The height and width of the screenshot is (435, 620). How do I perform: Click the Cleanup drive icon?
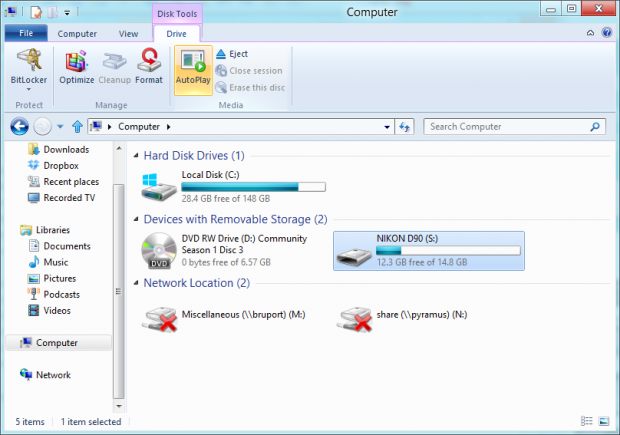[x=114, y=66]
